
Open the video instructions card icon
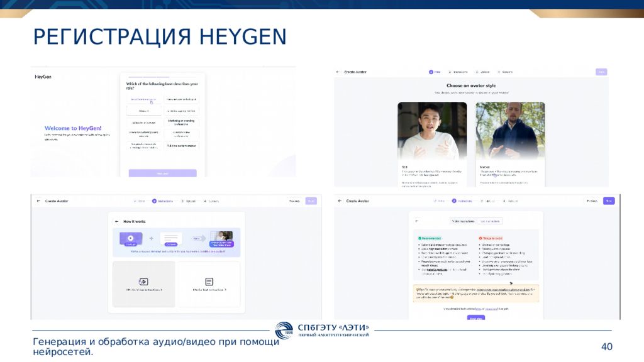pos(143,282)
